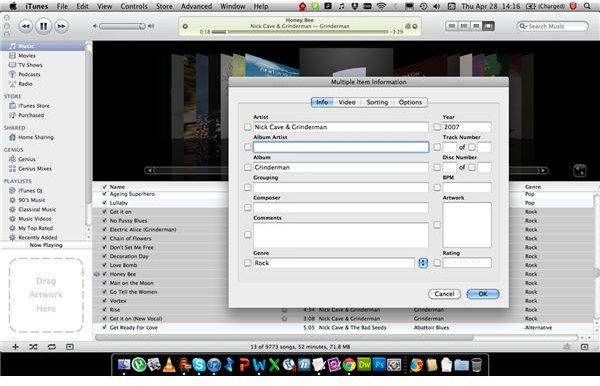Tick the Year checkbox

coord(437,127)
